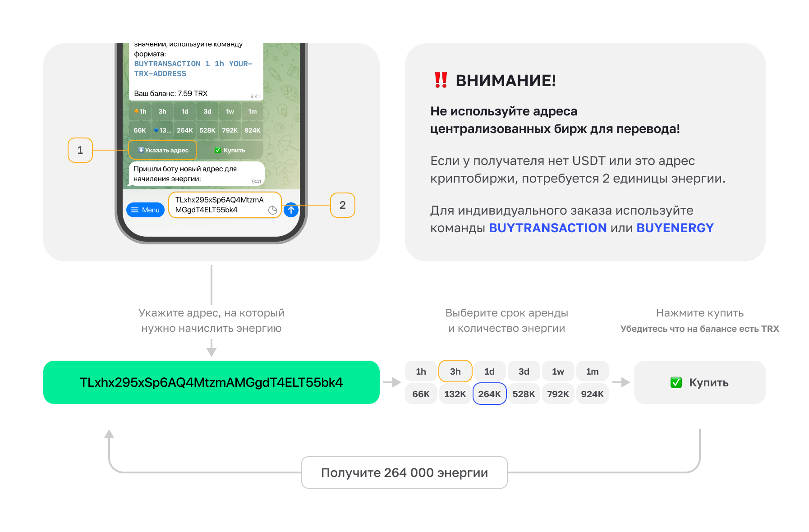Choose the 1m rental period chip
This screenshot has width=809, height=532.
(x=592, y=371)
